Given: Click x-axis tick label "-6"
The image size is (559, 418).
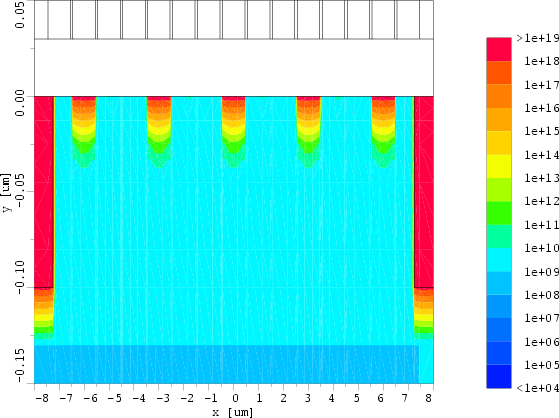Looking at the screenshot, I should coord(91,398).
